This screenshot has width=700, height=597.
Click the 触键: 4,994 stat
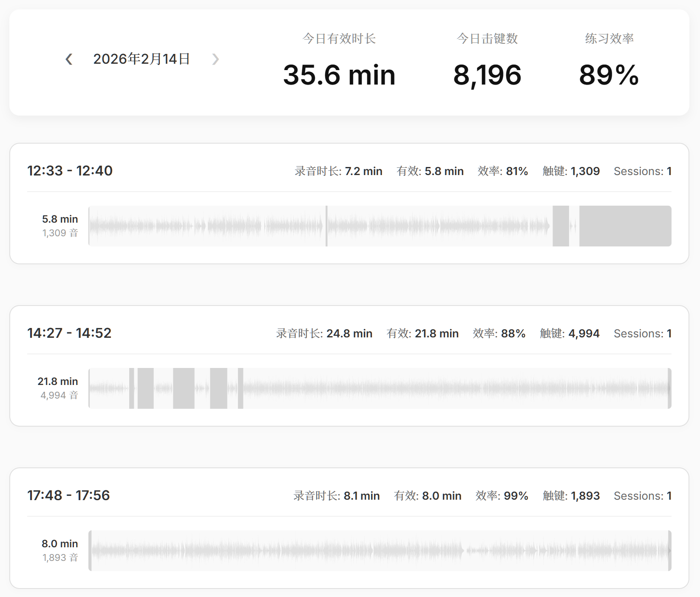(570, 334)
